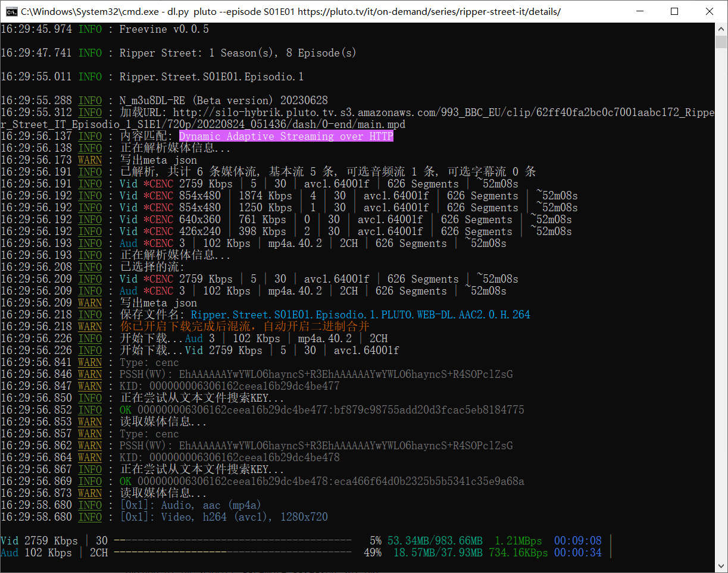Click timestamp '16:29:56.869'
Image resolution: width=728 pixels, height=573 pixels.
36,481
